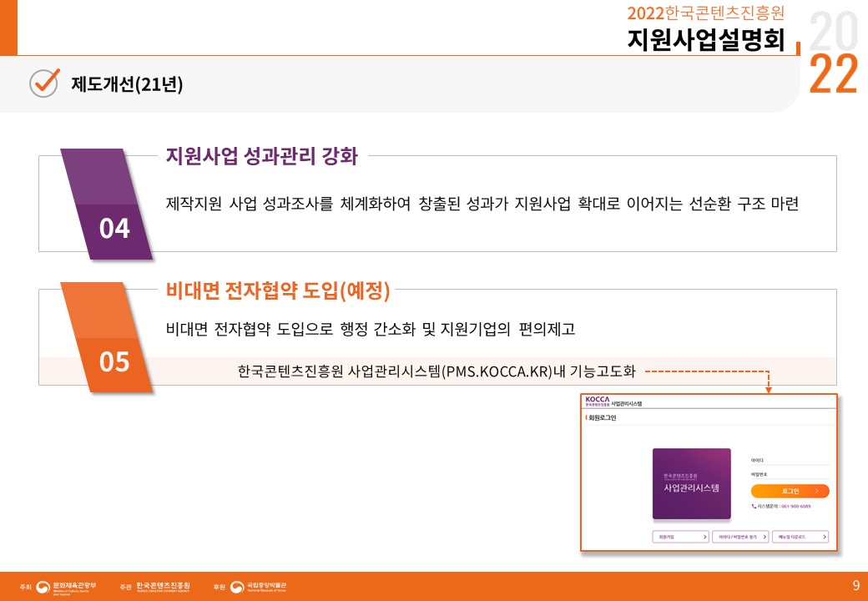Click the KOCCA logo in login screenshot
This screenshot has width=868, height=601.
tap(597, 400)
